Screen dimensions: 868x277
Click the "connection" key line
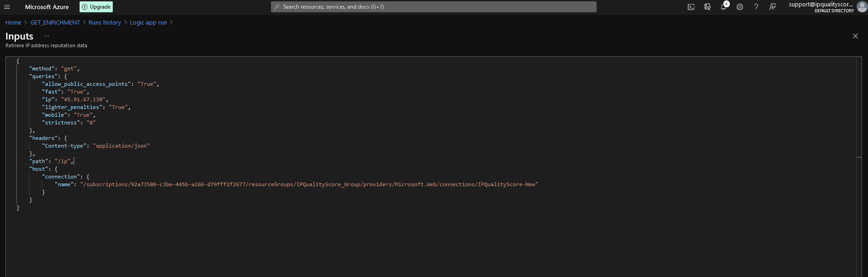[65, 177]
